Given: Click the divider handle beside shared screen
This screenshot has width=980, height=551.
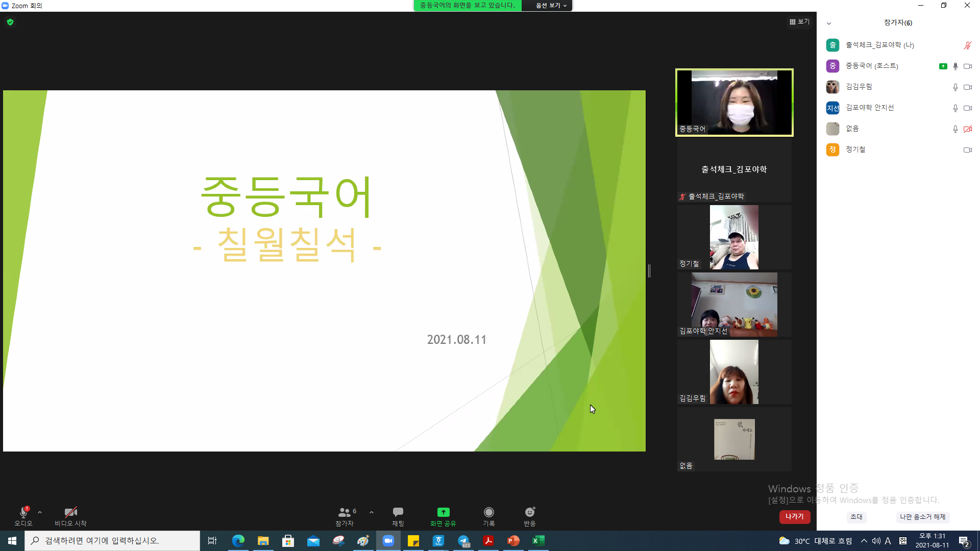Looking at the screenshot, I should coord(649,271).
